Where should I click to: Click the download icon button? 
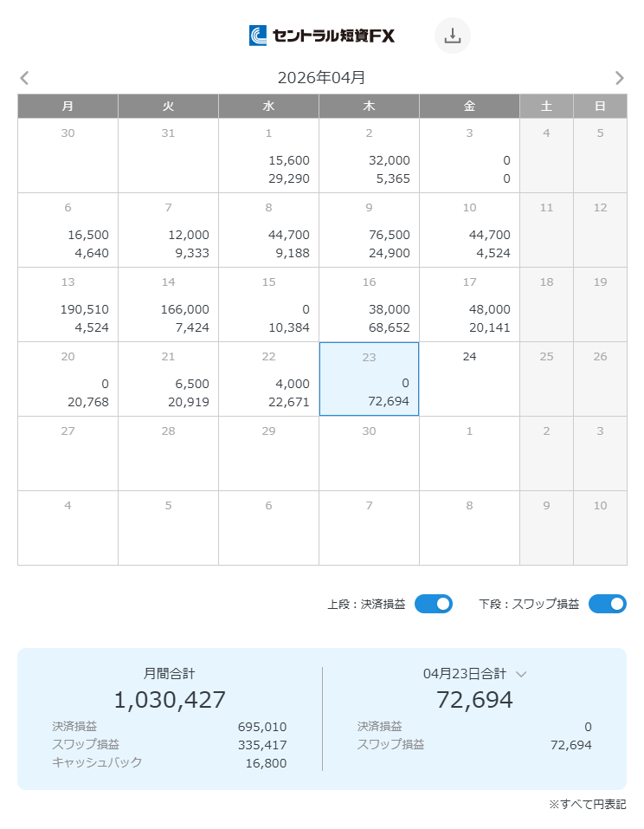pos(452,36)
